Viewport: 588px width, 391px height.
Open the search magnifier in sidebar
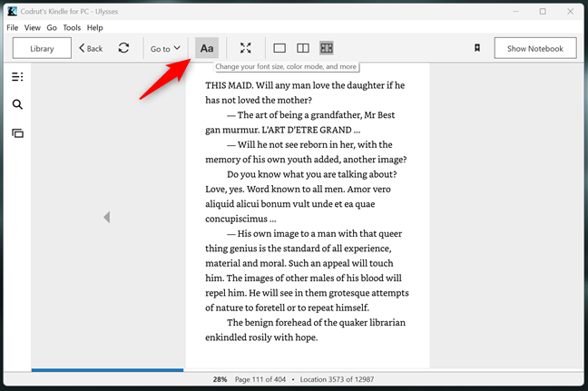tap(17, 105)
